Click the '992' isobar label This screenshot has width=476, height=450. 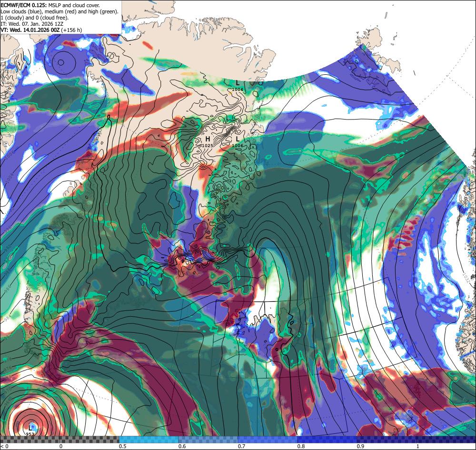point(8,249)
